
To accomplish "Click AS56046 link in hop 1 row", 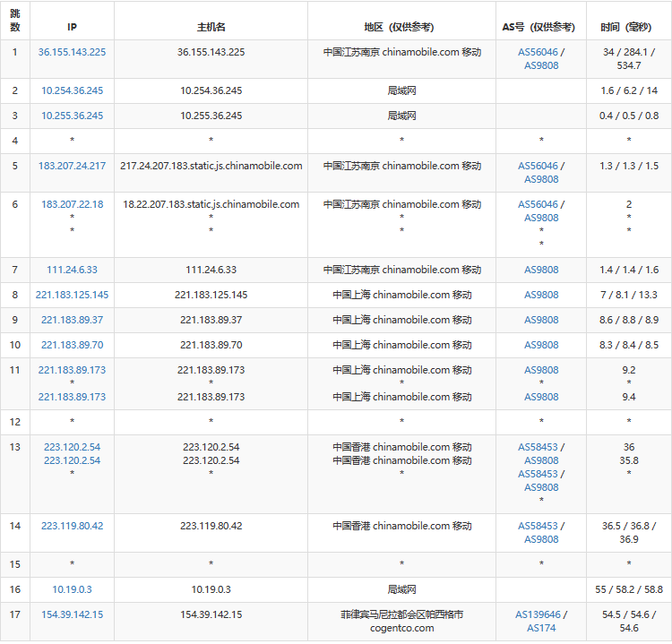I will point(538,52).
